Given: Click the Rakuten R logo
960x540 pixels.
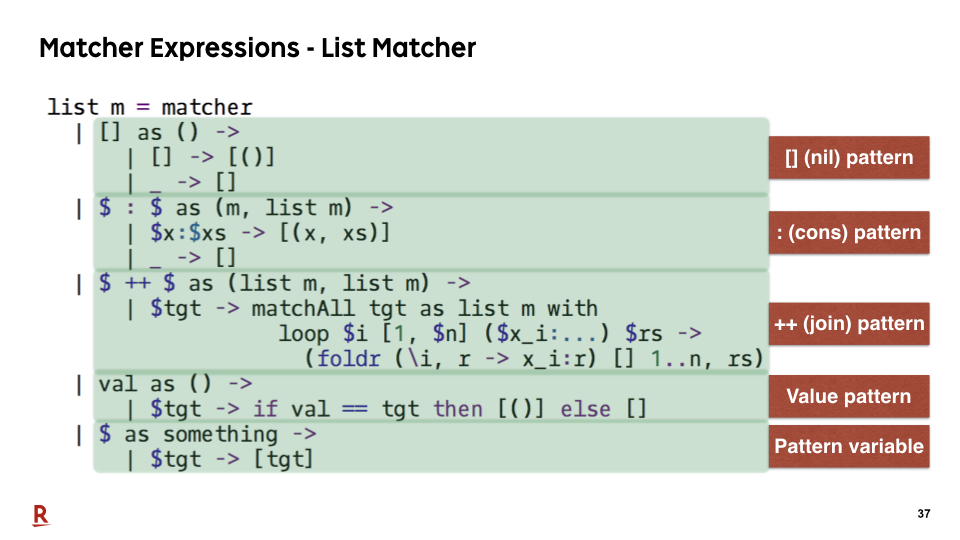Looking at the screenshot, I should (x=41, y=516).
